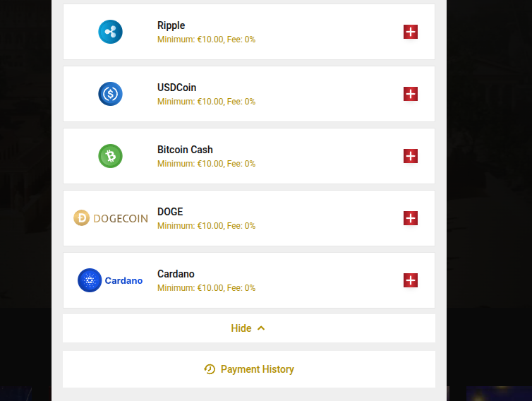Click the Payment History clock icon
Screen dimensions: 532x401
(x=210, y=369)
